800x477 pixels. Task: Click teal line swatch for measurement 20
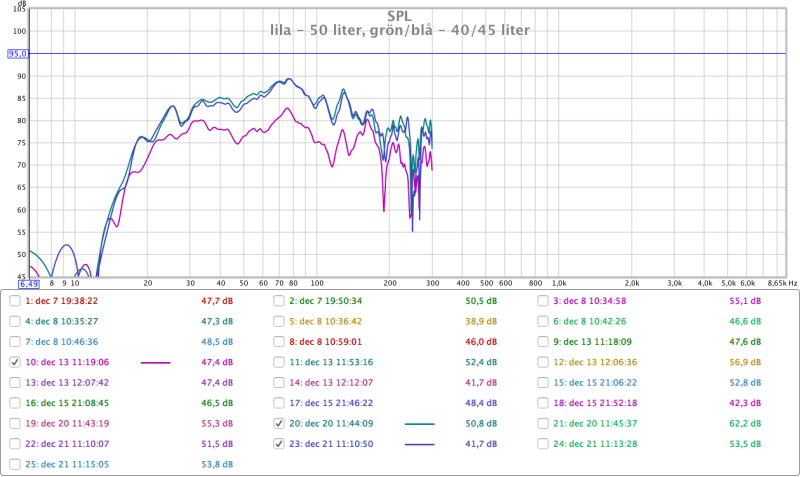pos(419,424)
